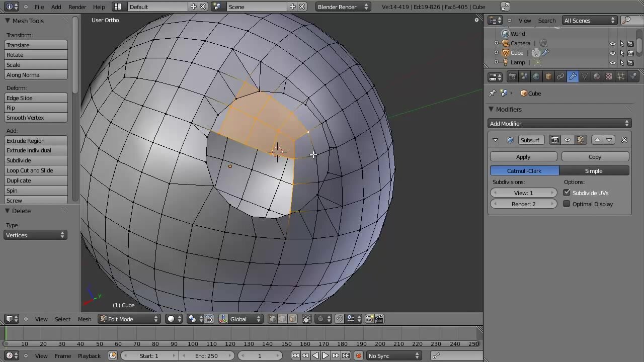Jump to the first frame of playback
This screenshot has height=362, width=644.
(295, 355)
